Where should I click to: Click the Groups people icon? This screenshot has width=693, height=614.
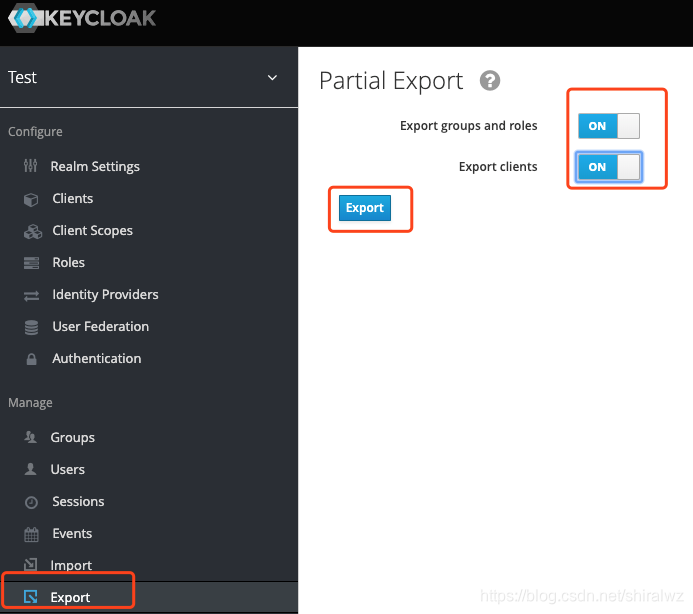click(30, 437)
